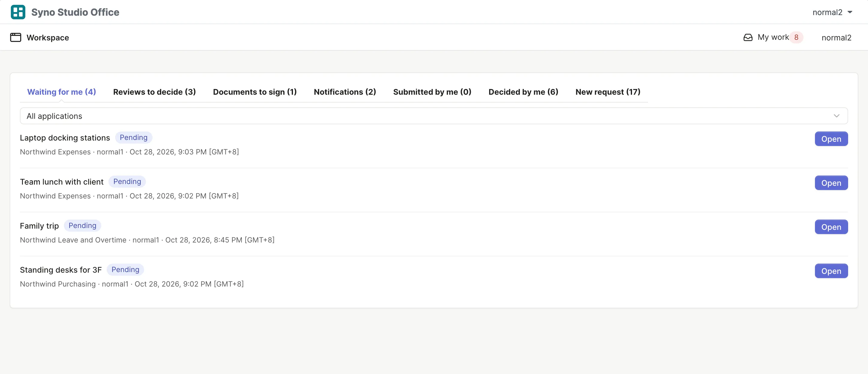Open the My work inbox icon
This screenshot has height=374, width=868.
point(748,37)
